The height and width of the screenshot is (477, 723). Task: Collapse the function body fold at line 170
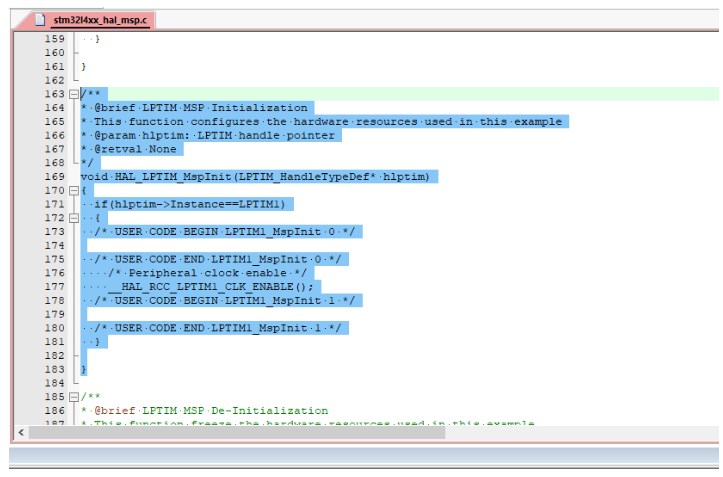74,191
